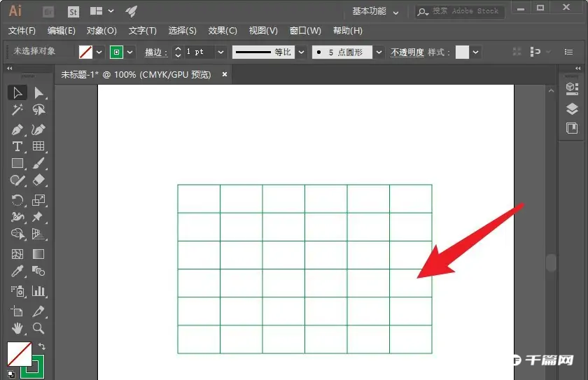Viewport: 588px width, 380px height.
Task: Open the 对象(O) menu
Action: coord(101,31)
